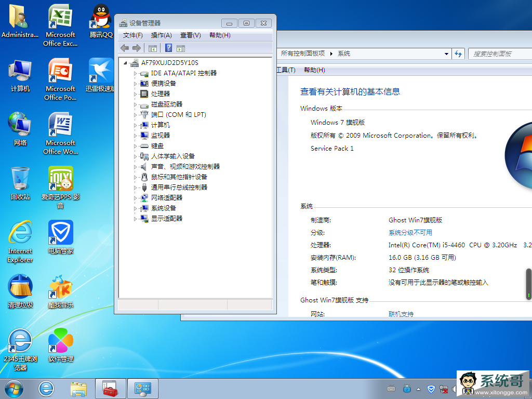Select the 回收站 recycle bin icon
Screen dimensions: 532x399
20,179
